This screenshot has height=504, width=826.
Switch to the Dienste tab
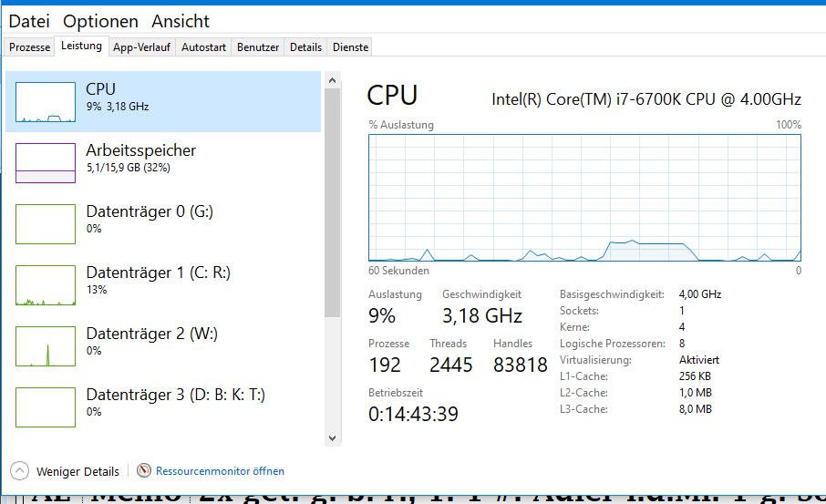pyautogui.click(x=351, y=47)
